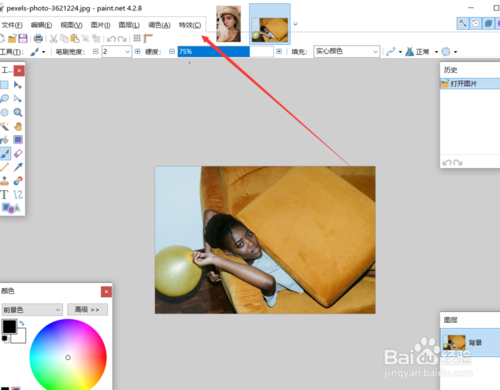
Task: Toggle Layers window icon
Action: (x=488, y=23)
